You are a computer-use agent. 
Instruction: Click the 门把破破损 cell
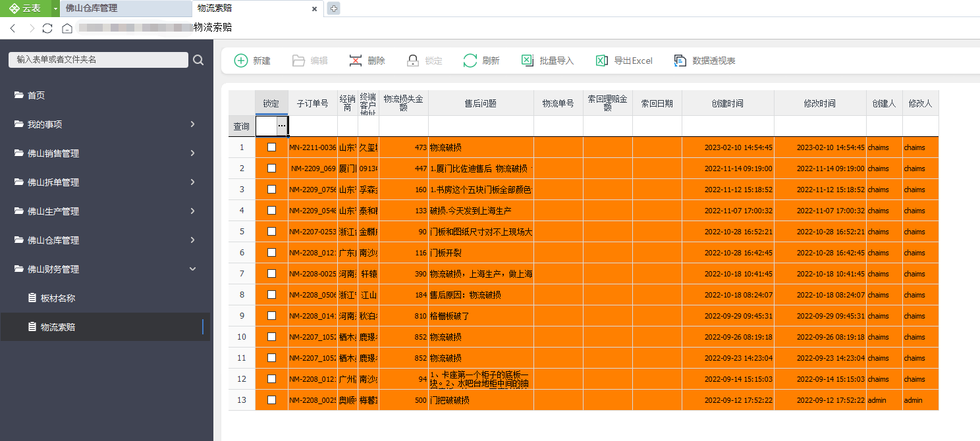481,400
